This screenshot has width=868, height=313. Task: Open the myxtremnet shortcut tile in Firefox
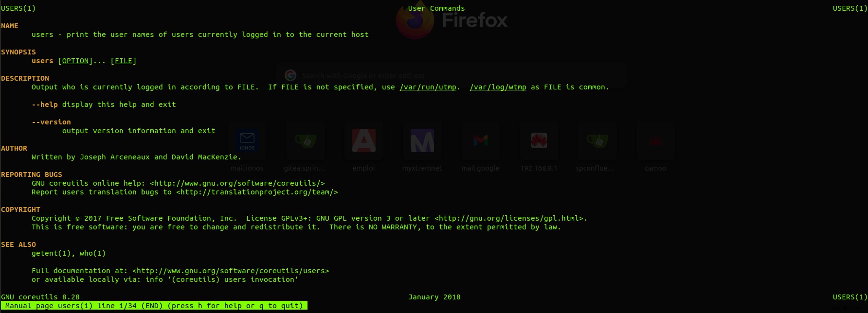(422, 141)
